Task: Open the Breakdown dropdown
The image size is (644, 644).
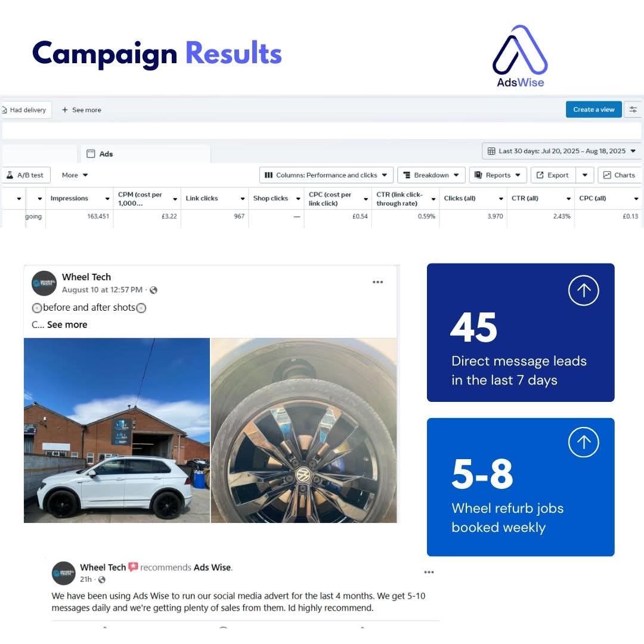Action: click(x=431, y=175)
